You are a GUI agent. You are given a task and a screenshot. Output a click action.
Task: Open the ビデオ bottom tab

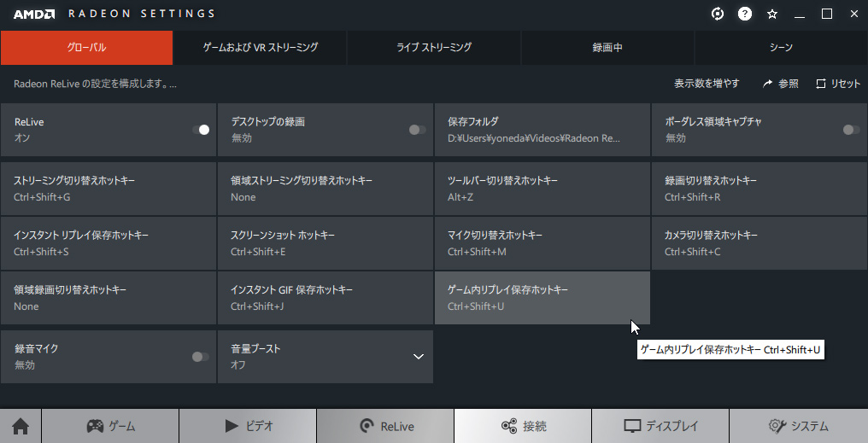pos(248,427)
